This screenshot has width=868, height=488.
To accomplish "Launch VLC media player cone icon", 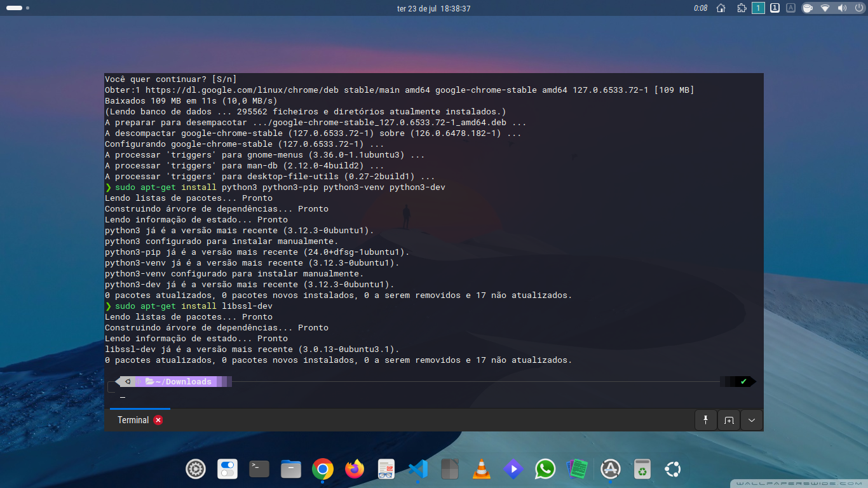I will click(482, 470).
